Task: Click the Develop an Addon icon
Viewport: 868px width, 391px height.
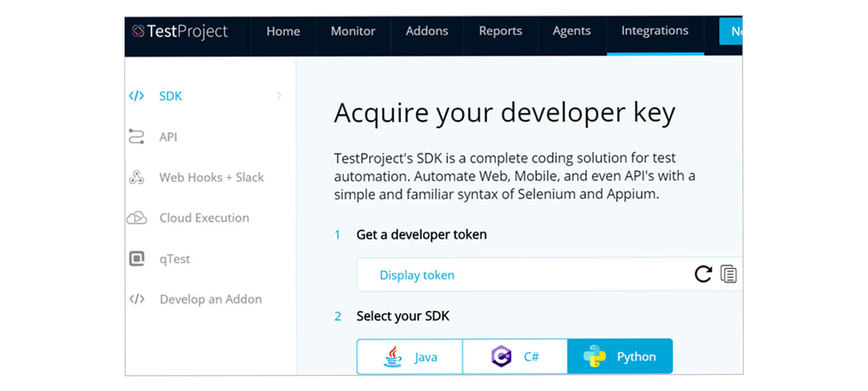Action: coord(137,299)
